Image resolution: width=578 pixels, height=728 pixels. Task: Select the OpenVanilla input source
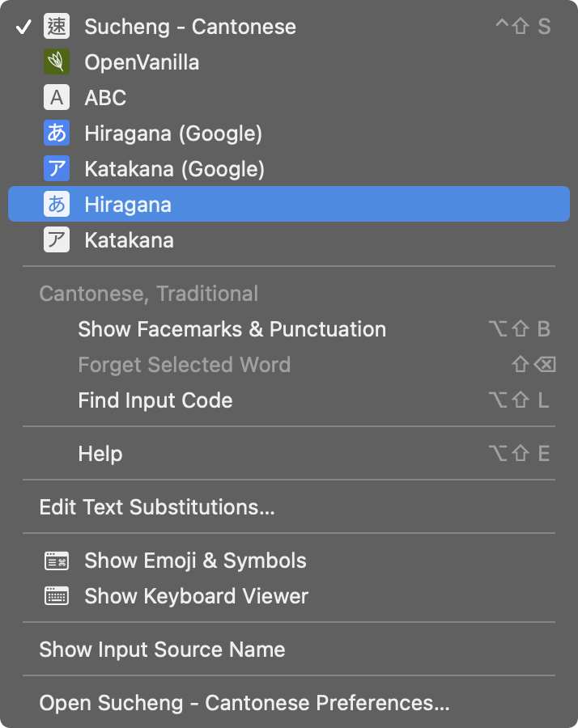(142, 62)
